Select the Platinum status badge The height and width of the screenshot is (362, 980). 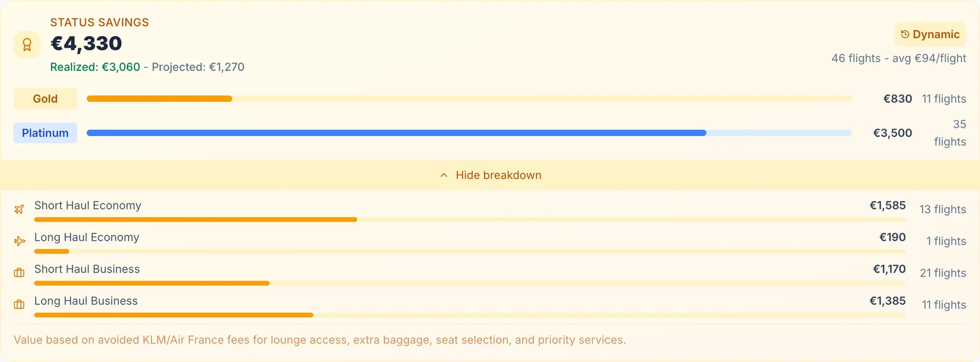(45, 133)
